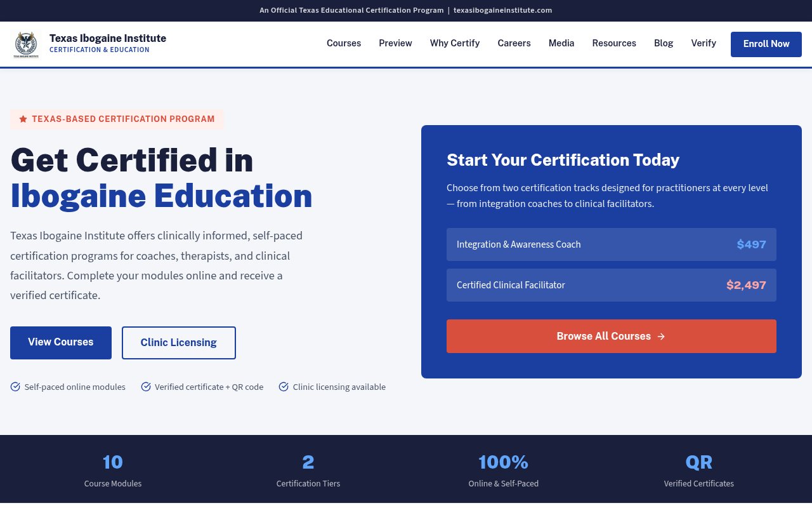Viewport: 812px width, 508px height.
Task: Click the 'CERTIFICATION & EDUCATION' tagline
Action: point(100,50)
